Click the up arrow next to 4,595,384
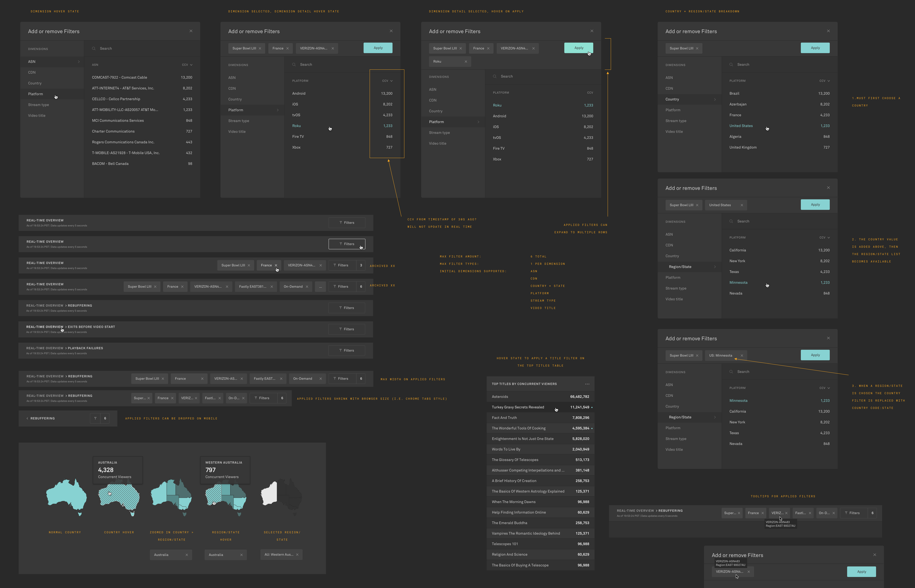 click(592, 428)
